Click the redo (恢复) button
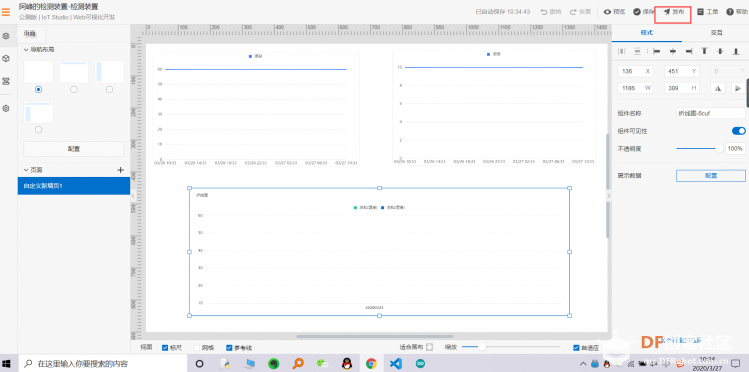749x372 pixels. 580,12
